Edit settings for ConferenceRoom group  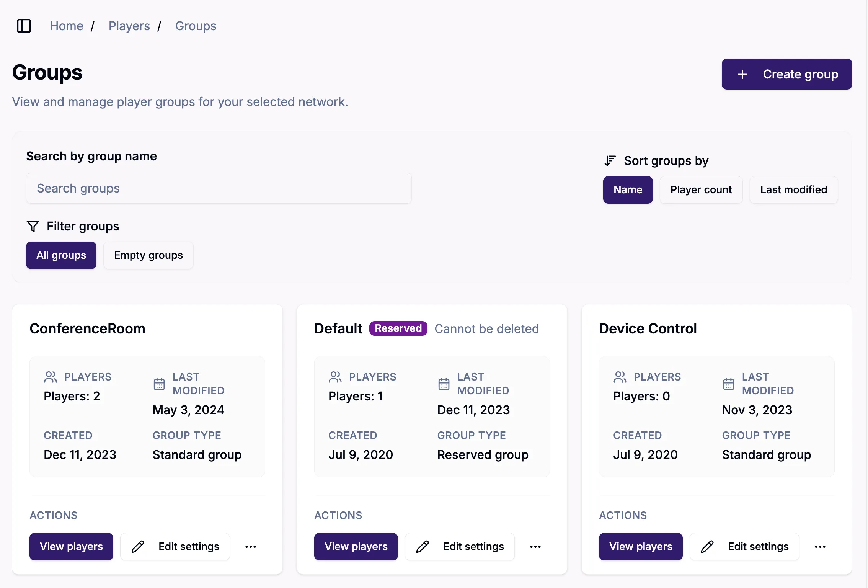pyautogui.click(x=175, y=547)
